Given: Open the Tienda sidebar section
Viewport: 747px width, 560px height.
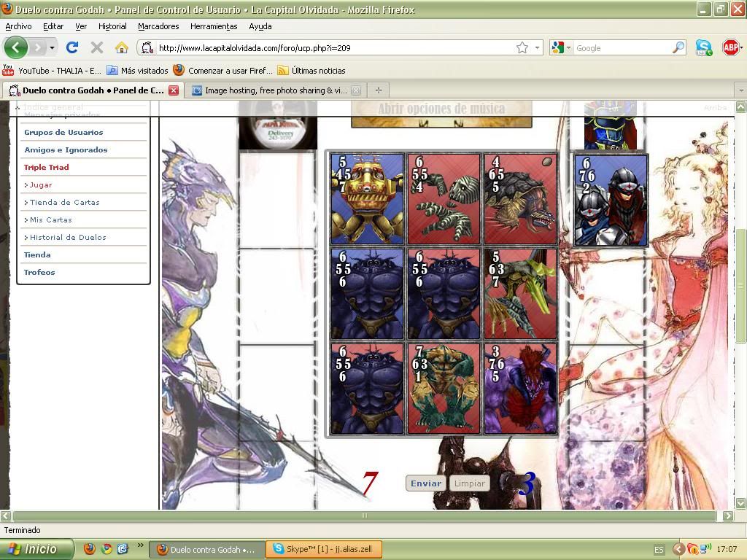Looking at the screenshot, I should pos(37,254).
